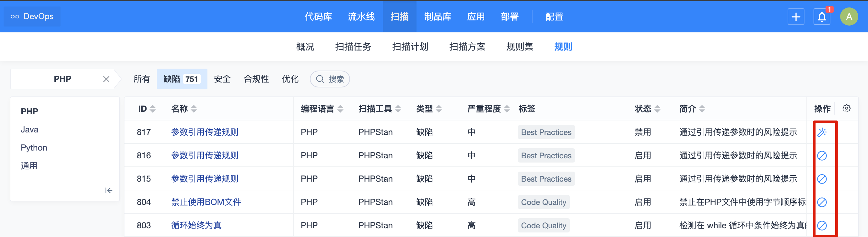The image size is (868, 237).
Task: Switch to the 规则集 tab
Action: (x=520, y=46)
